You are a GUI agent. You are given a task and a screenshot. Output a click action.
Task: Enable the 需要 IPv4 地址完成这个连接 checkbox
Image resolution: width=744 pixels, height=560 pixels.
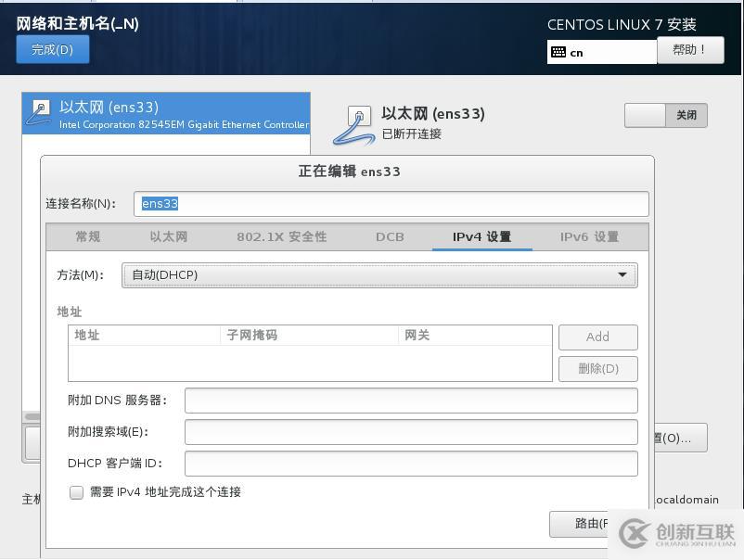[76, 493]
